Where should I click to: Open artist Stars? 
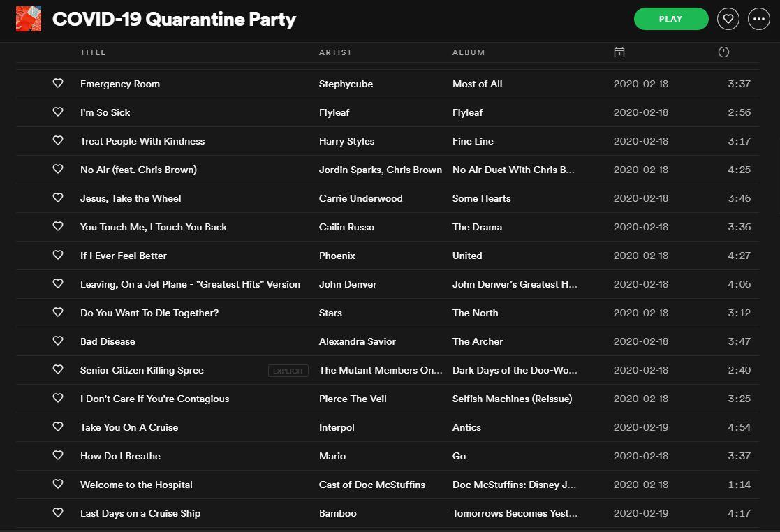330,313
